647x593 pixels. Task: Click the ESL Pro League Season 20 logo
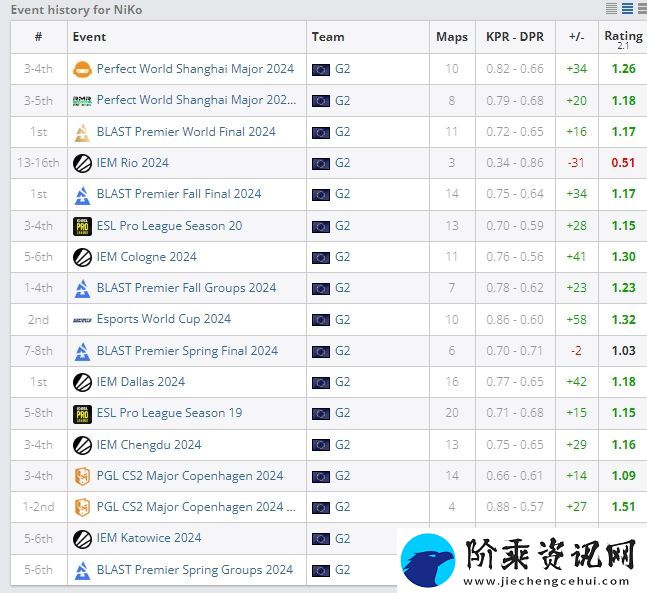tap(82, 227)
